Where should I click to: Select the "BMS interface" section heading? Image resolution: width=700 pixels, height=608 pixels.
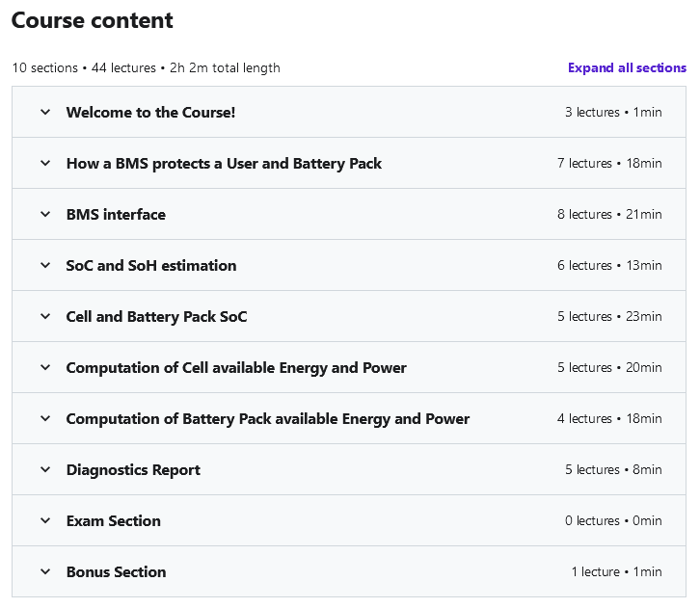tap(116, 215)
